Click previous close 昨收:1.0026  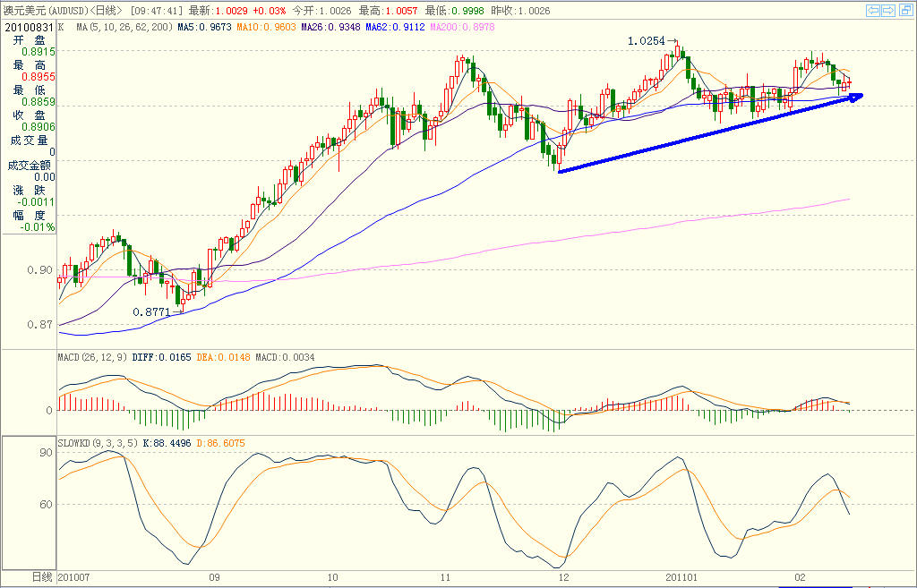520,11
